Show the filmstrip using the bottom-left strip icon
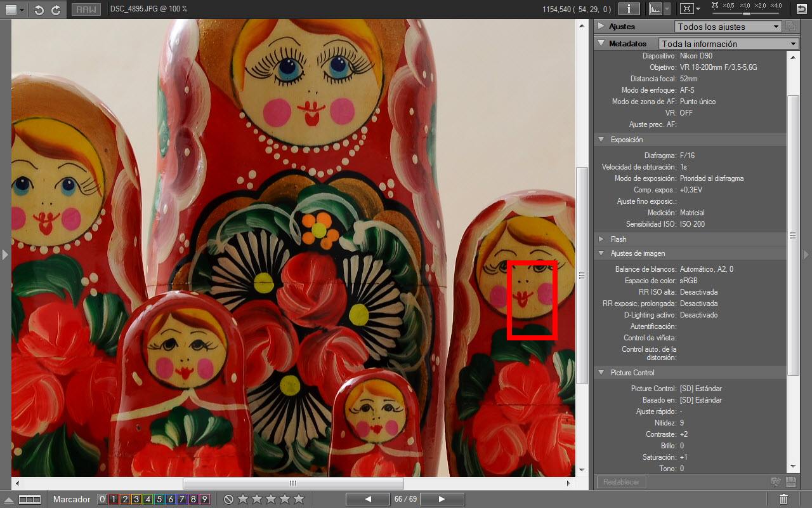 point(30,500)
